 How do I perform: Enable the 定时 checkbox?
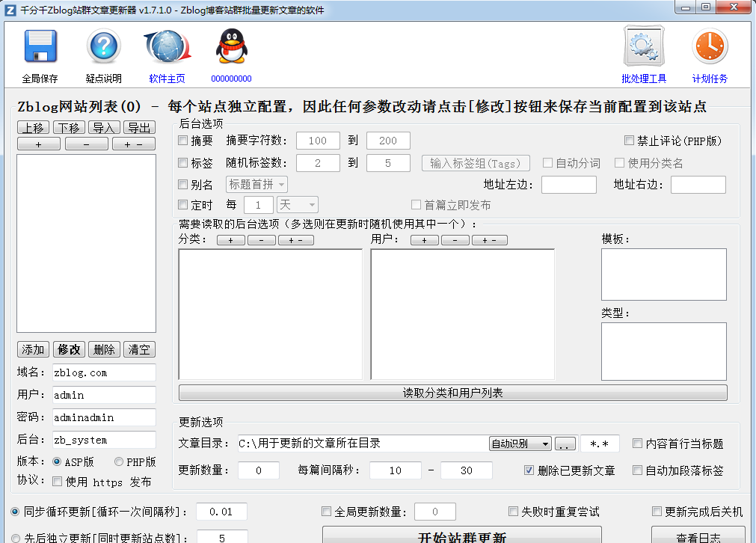pyautogui.click(x=182, y=204)
